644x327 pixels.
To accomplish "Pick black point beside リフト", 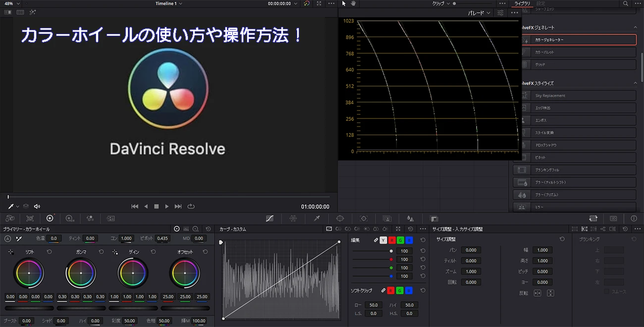I will click(x=10, y=252).
